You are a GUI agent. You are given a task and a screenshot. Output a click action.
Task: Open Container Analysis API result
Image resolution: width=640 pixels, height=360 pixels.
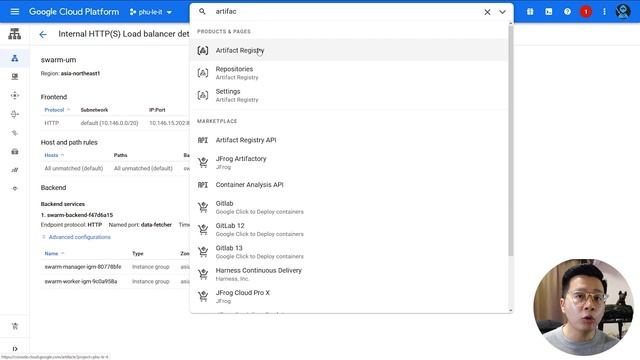tap(349, 184)
